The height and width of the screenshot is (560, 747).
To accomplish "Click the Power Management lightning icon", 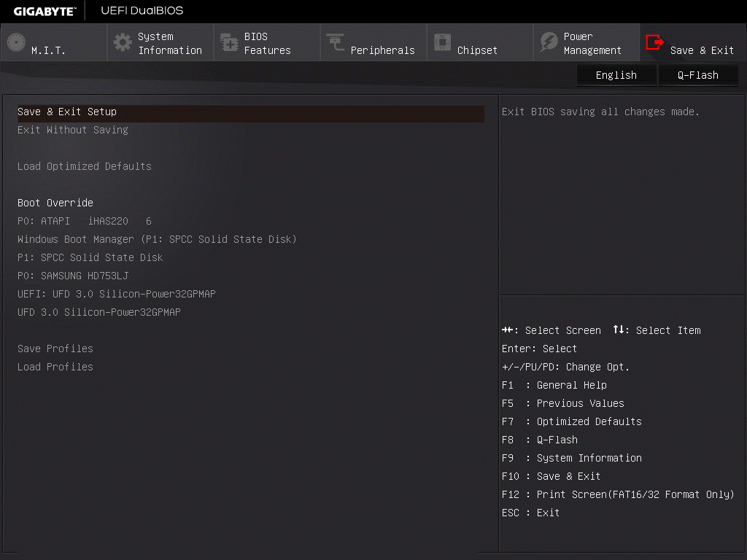I will tap(549, 42).
